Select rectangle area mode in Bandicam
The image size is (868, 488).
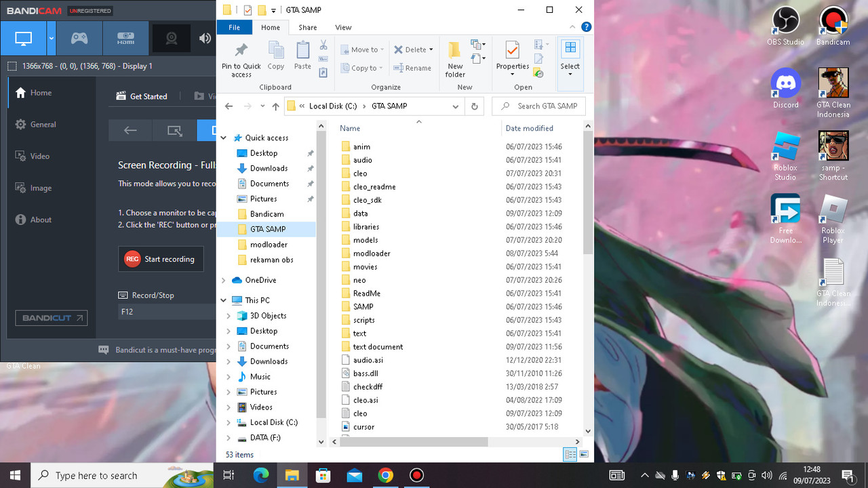174,130
